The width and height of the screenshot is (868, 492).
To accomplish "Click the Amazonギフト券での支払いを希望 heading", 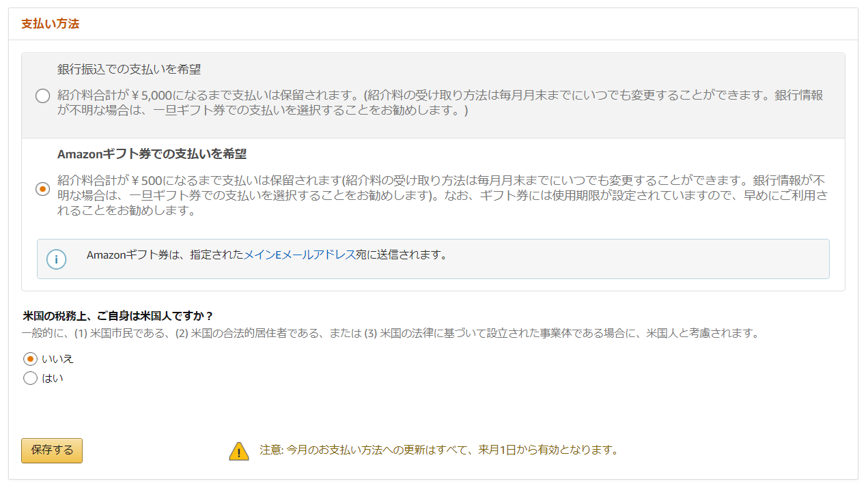I will pyautogui.click(x=152, y=154).
